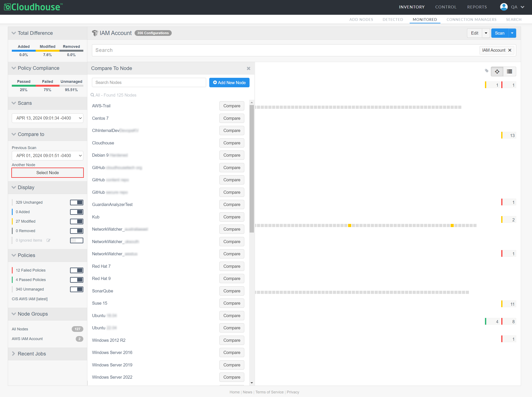Open the Terms of Service footer link
The image size is (532, 397).
tap(270, 392)
